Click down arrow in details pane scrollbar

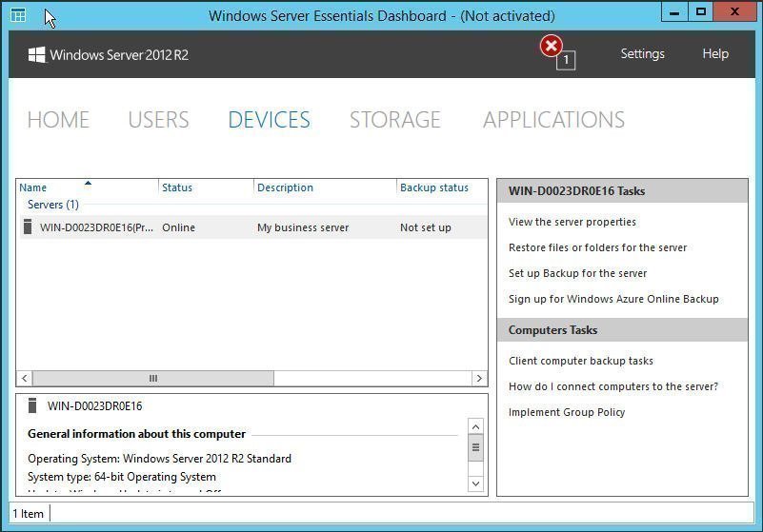click(475, 483)
